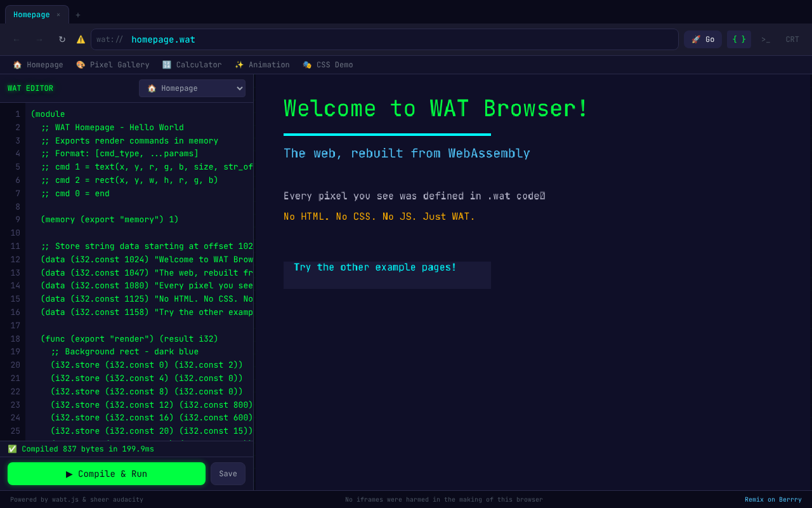
Task: Click the '(module' code on line 1
Action: [x=48, y=114]
